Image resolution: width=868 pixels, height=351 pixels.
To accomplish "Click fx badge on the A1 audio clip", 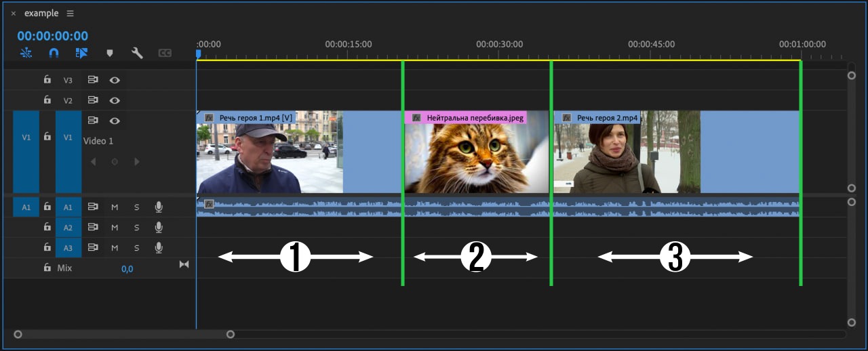I will 209,203.
